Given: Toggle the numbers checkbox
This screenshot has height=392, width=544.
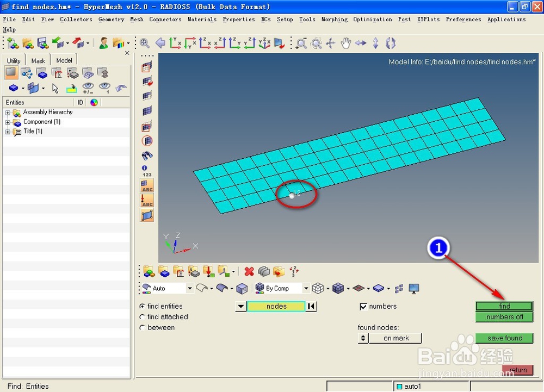Looking at the screenshot, I should pos(363,307).
